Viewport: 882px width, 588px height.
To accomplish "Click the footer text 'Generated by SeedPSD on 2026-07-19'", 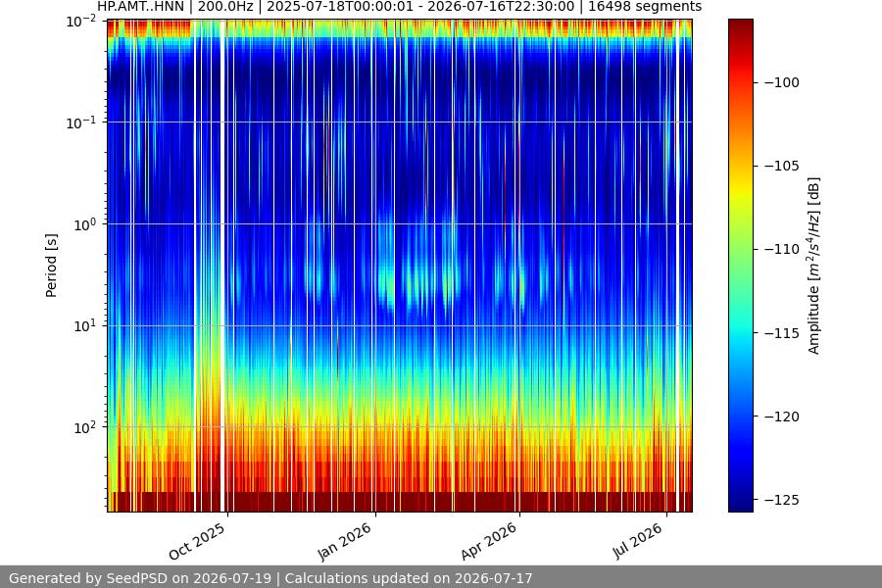I will pyautogui.click(x=140, y=578).
